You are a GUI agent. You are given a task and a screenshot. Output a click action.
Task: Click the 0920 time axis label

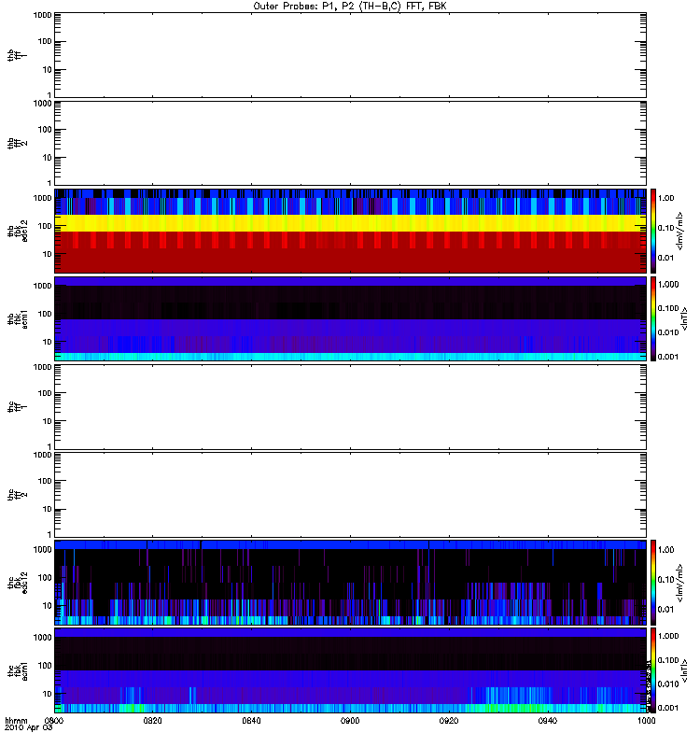pyautogui.click(x=449, y=721)
